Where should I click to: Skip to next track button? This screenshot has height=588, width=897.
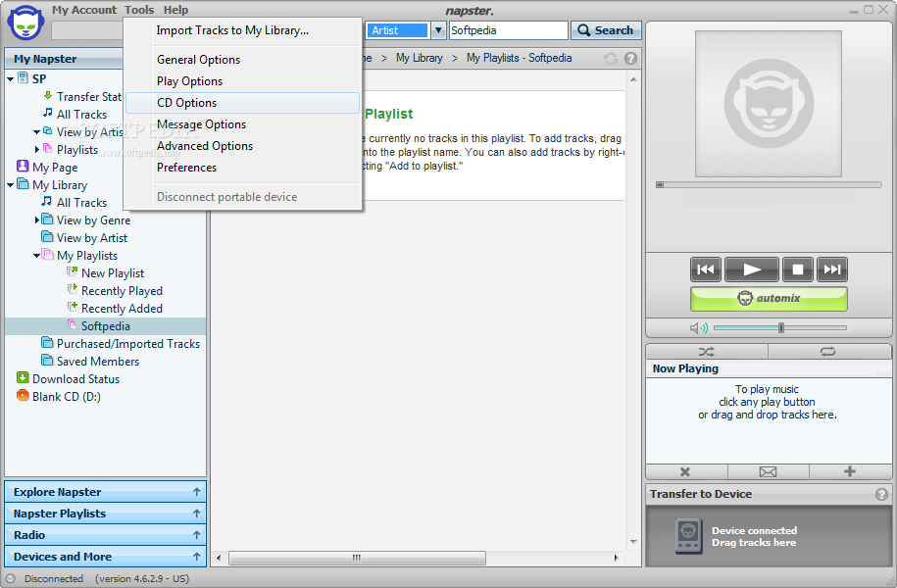831,269
